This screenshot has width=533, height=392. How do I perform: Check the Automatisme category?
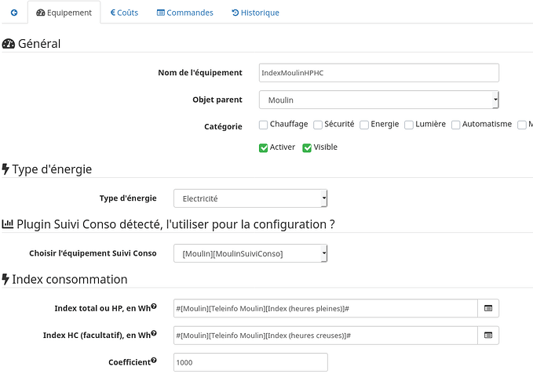[455, 125]
